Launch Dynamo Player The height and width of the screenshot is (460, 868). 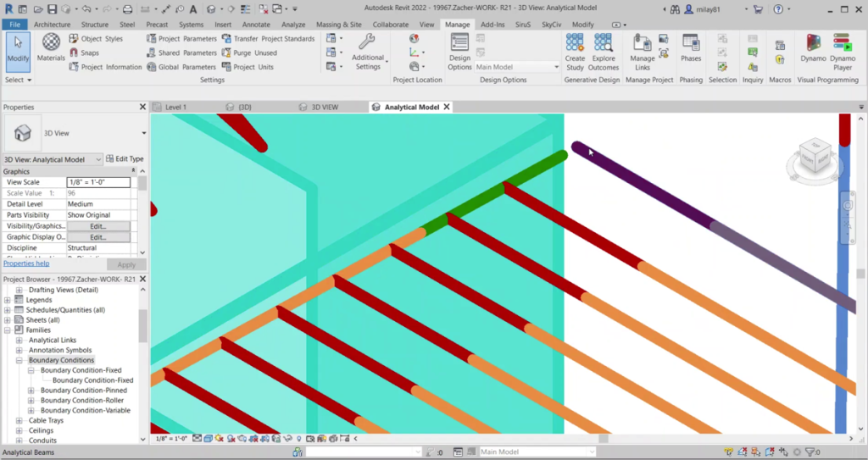[x=842, y=52]
